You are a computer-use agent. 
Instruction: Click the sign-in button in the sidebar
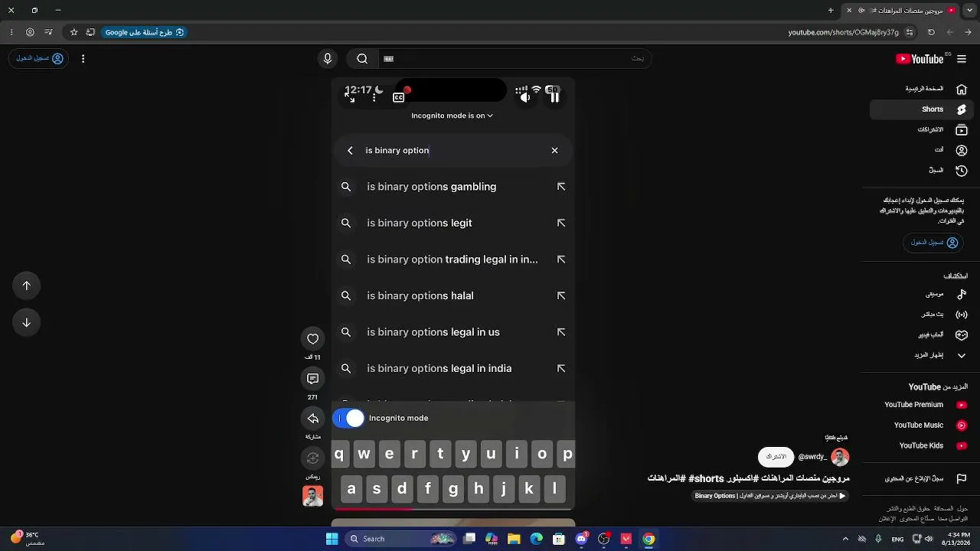(935, 243)
